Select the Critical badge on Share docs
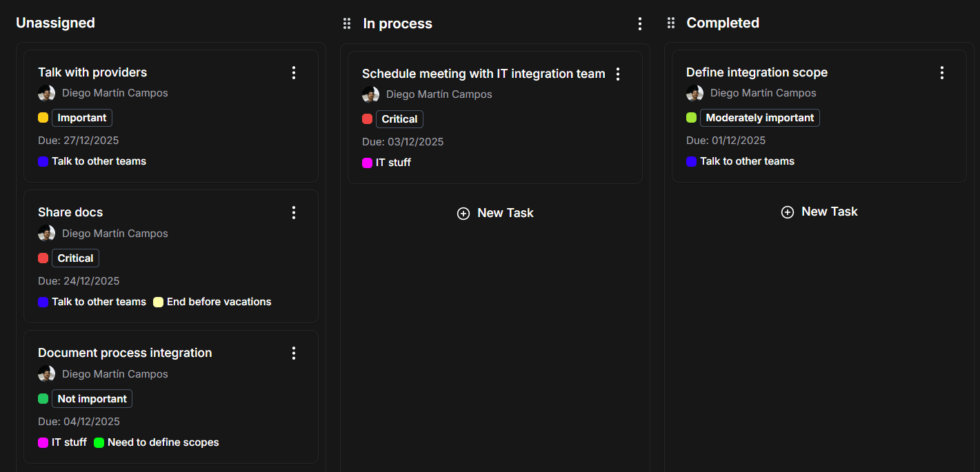This screenshot has height=472, width=980. coord(75,258)
